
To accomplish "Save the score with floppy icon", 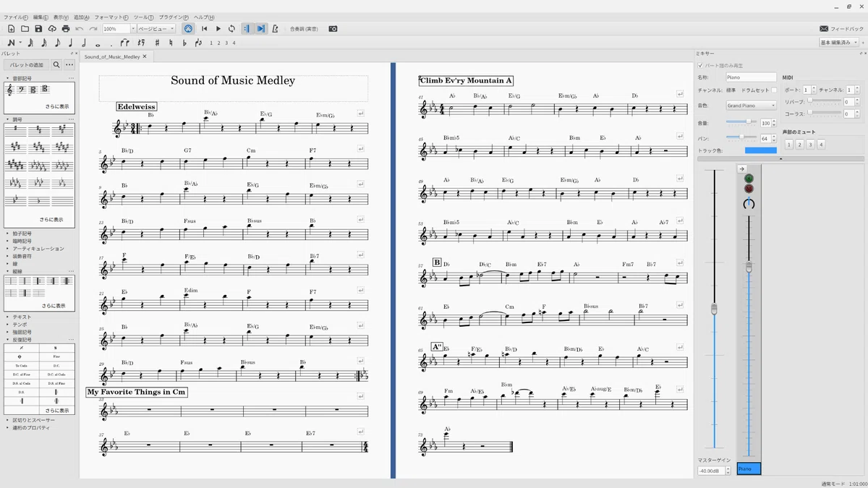I will point(38,29).
